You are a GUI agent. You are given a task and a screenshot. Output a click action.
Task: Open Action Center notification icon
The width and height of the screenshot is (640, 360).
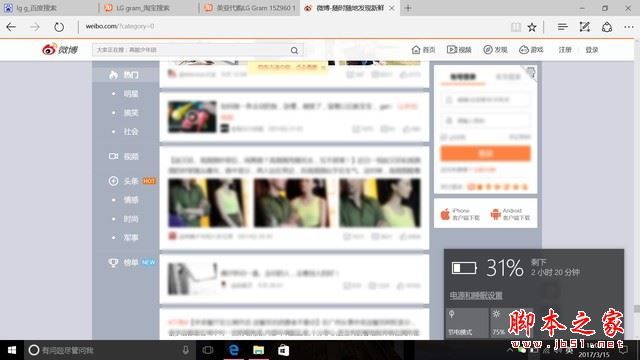[624, 350]
